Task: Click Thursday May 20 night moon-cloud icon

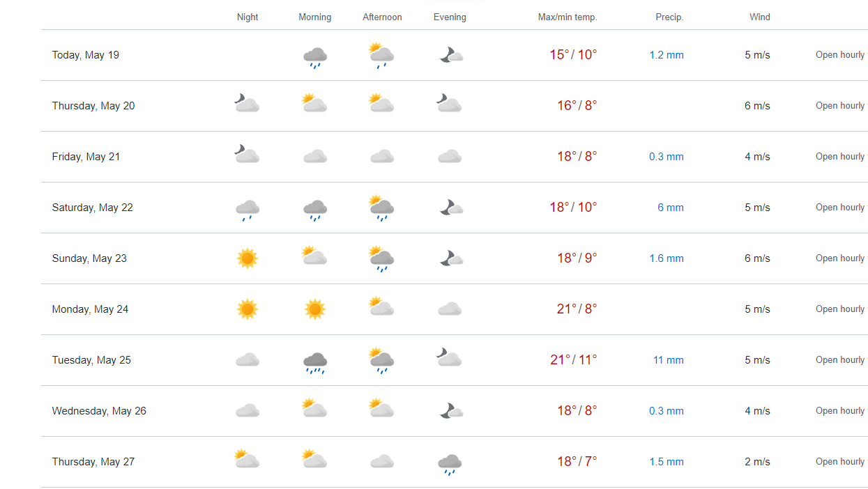Action: click(247, 104)
